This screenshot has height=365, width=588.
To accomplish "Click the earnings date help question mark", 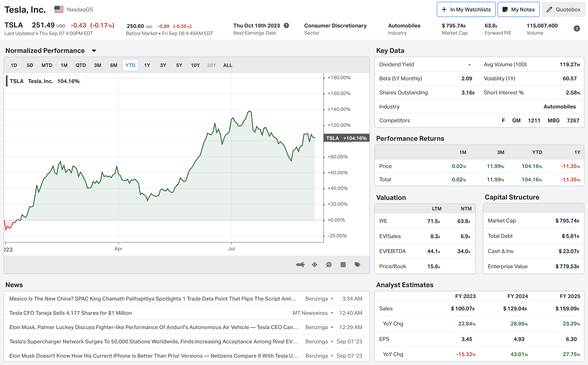I will [x=286, y=26].
